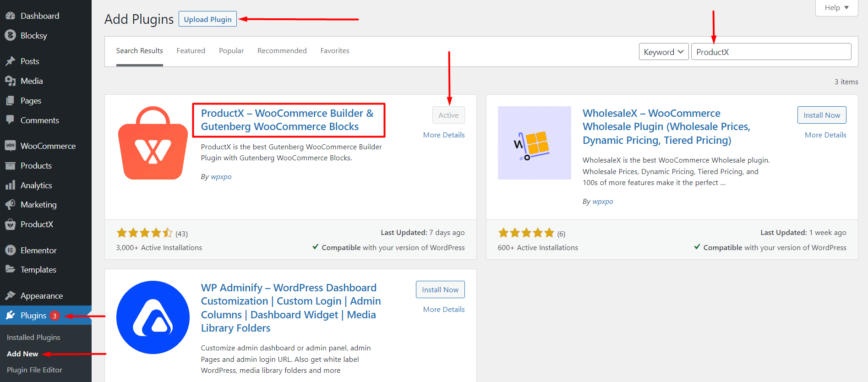Focus the plugin search field containing ProductX
The height and width of the screenshot is (382, 868).
tap(771, 52)
